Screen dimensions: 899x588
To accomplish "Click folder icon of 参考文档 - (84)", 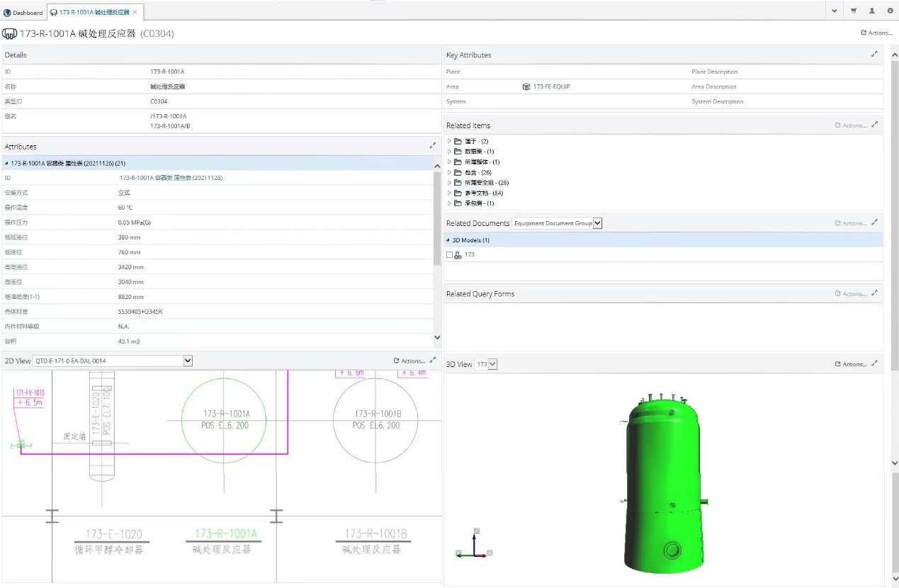I will tap(458, 193).
